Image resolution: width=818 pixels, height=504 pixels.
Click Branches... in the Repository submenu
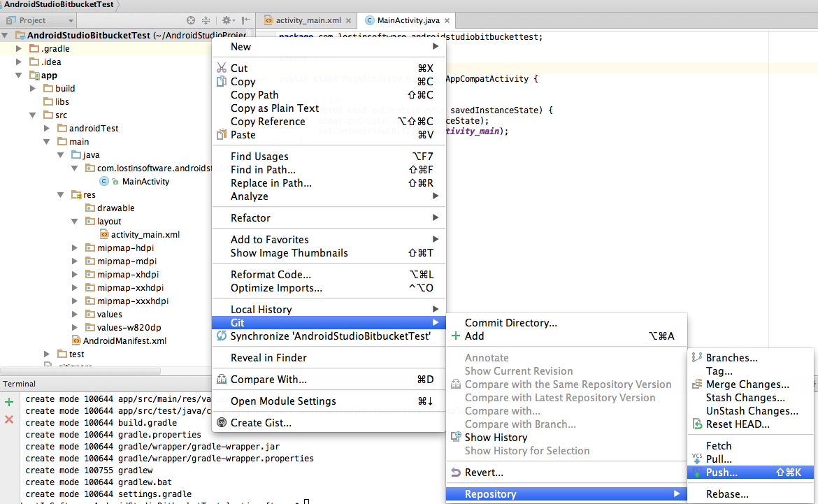click(731, 358)
